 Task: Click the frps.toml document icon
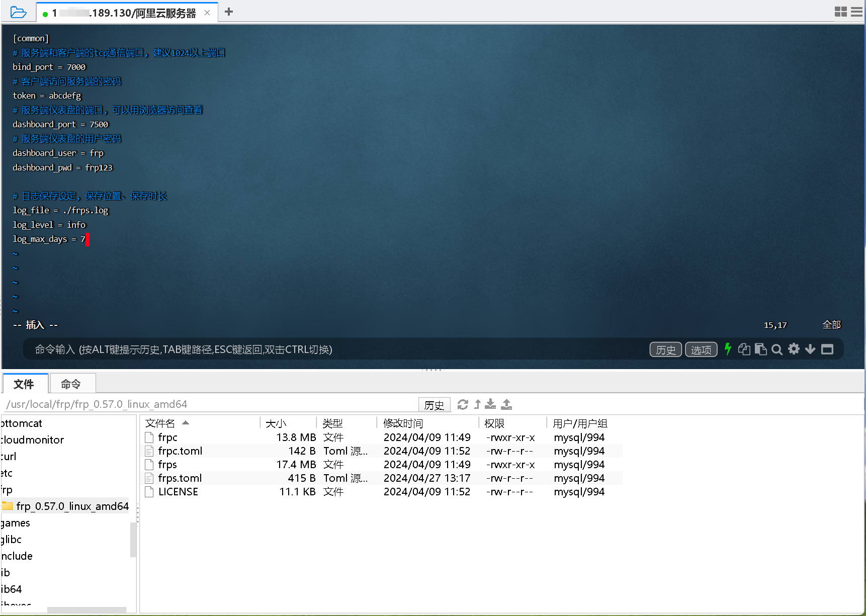point(149,478)
